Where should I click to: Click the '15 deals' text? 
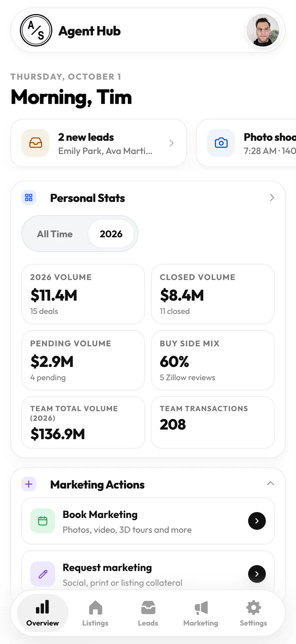44,311
